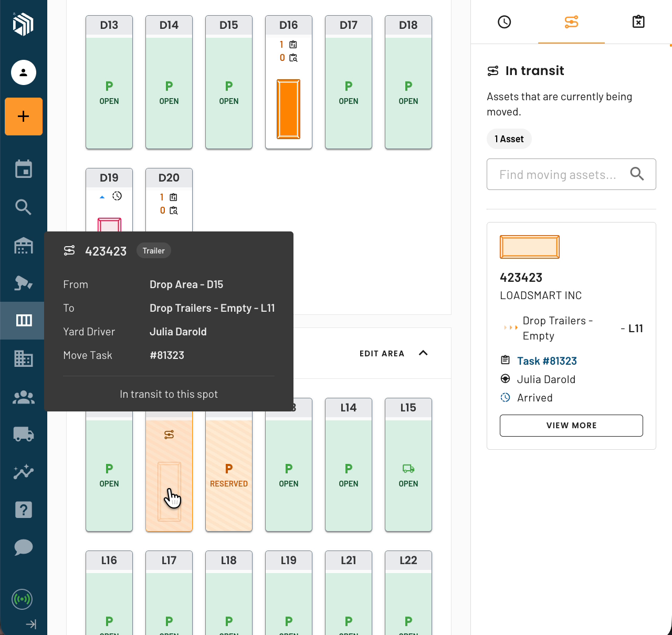Select the yard columns view icon
The width and height of the screenshot is (672, 635).
point(24,320)
